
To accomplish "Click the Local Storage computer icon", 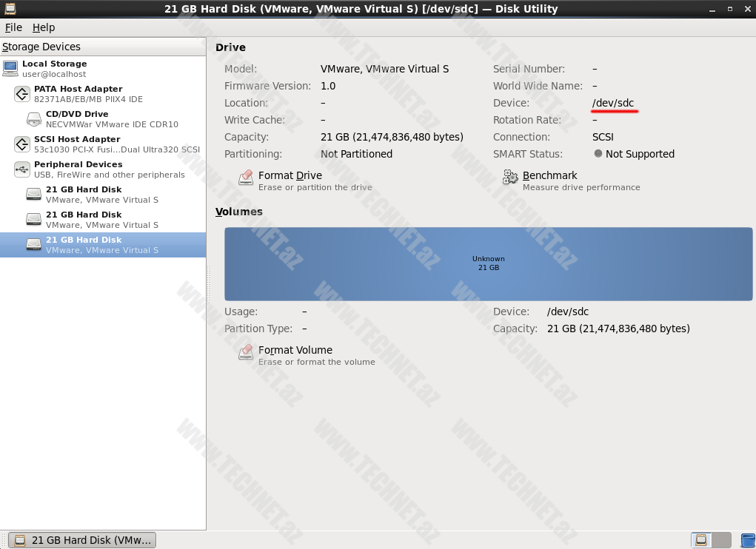I will coord(10,69).
